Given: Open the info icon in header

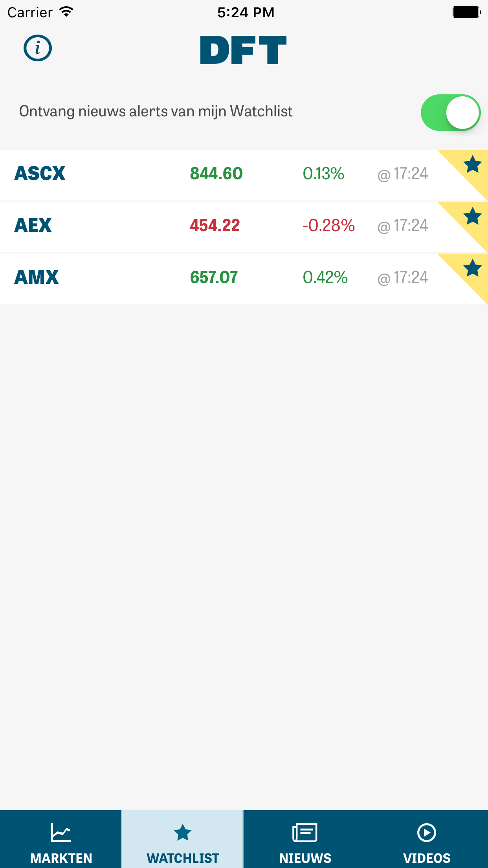Looking at the screenshot, I should [x=38, y=48].
